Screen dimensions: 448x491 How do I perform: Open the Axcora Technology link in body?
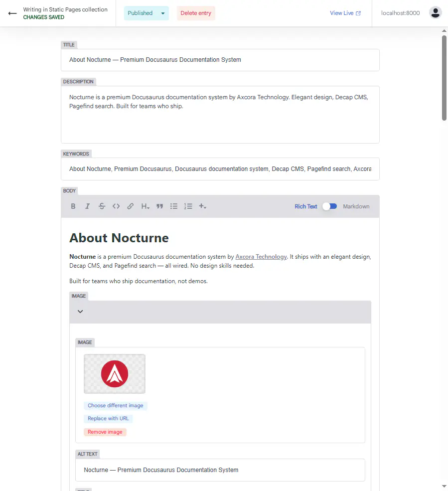[x=261, y=257]
